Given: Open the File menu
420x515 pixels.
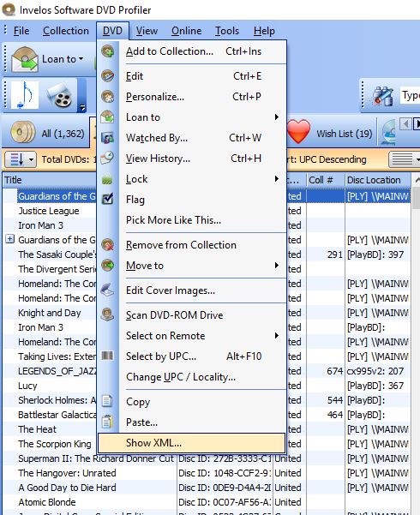Looking at the screenshot, I should click(x=21, y=31).
